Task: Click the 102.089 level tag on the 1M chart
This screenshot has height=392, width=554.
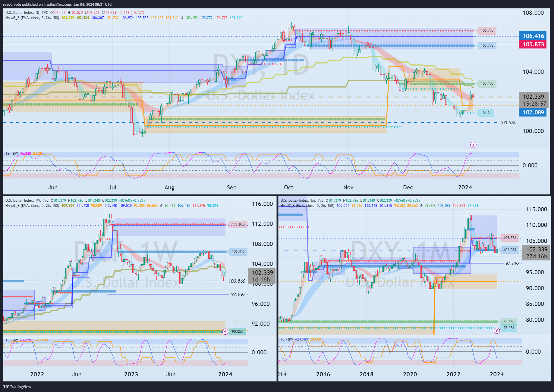Action: pos(509,250)
